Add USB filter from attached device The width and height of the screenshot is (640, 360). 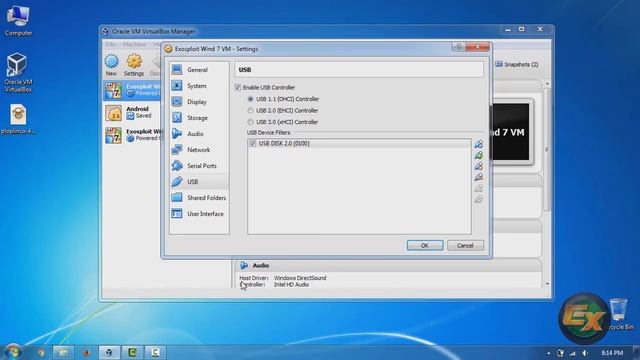click(478, 155)
